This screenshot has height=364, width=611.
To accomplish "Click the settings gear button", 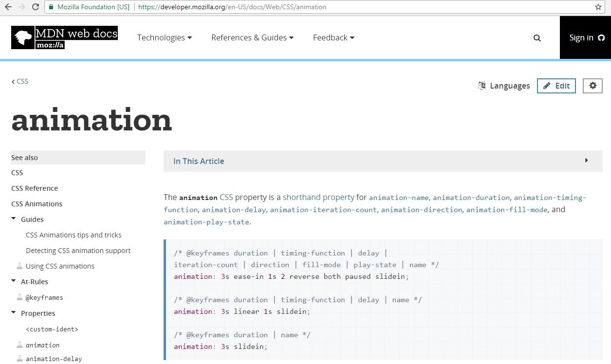I will click(592, 86).
